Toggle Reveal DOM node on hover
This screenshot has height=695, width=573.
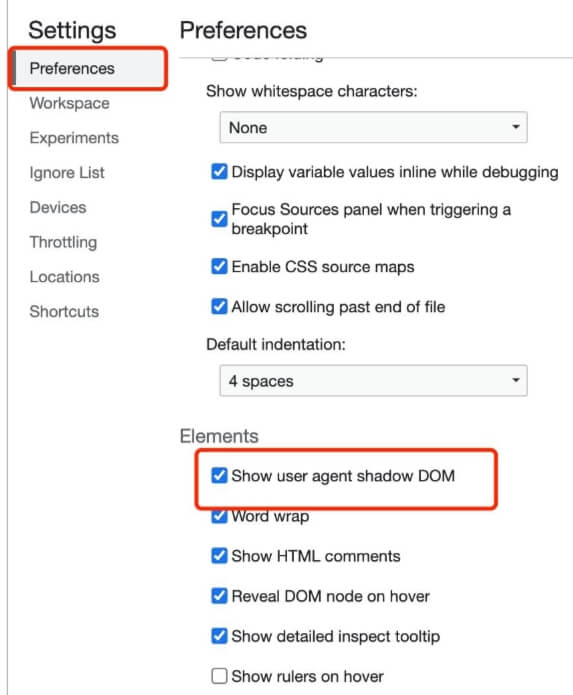(219, 596)
